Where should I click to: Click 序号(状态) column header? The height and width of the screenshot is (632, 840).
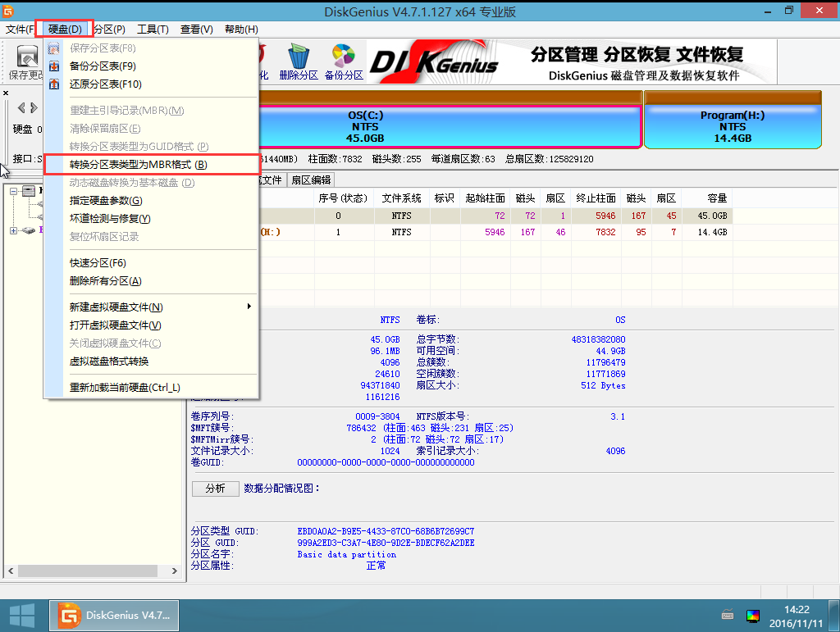click(x=344, y=198)
